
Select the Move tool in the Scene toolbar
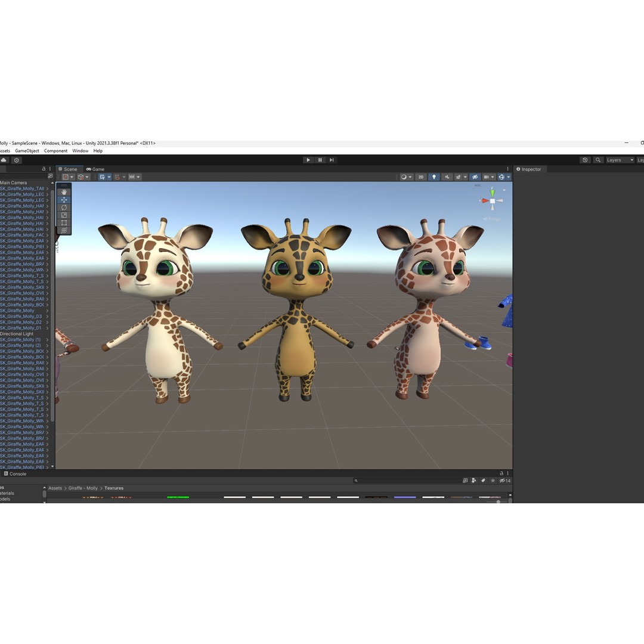click(63, 200)
